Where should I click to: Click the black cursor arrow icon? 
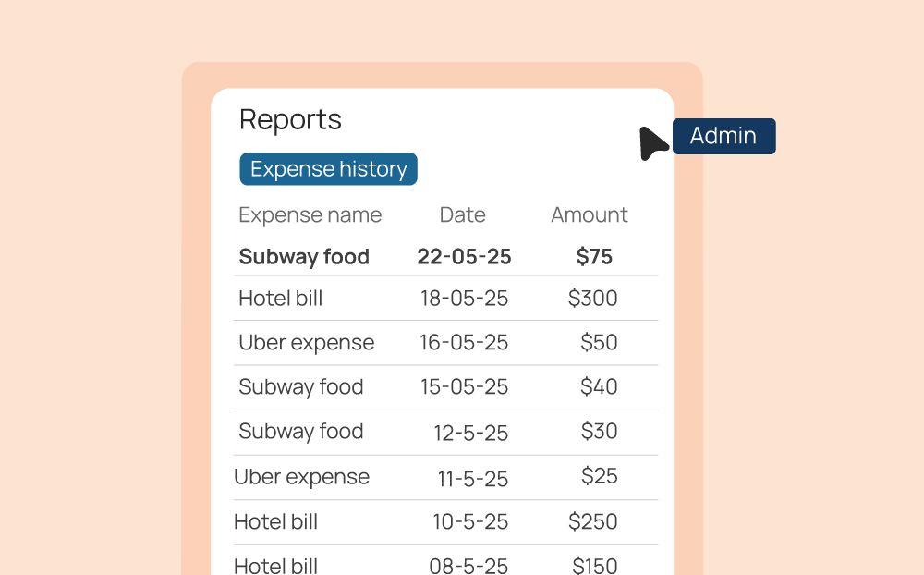(653, 143)
